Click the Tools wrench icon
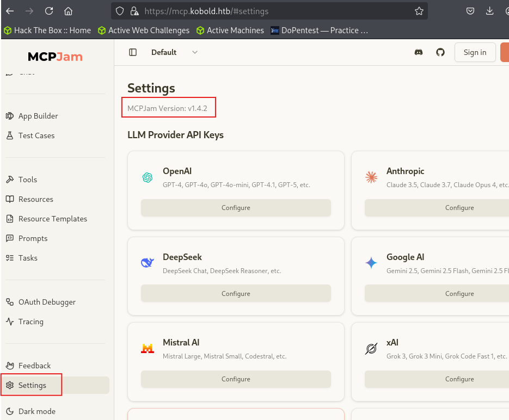The height and width of the screenshot is (420, 509). [10, 180]
